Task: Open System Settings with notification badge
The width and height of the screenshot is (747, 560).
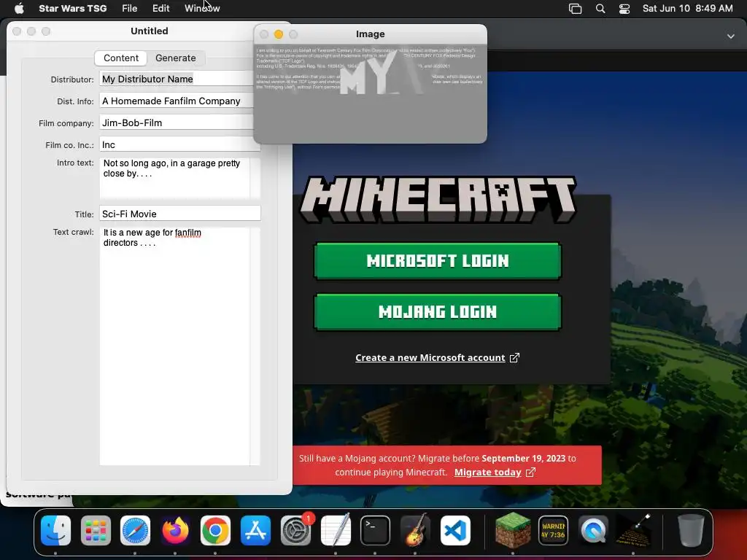Action: coord(295,530)
